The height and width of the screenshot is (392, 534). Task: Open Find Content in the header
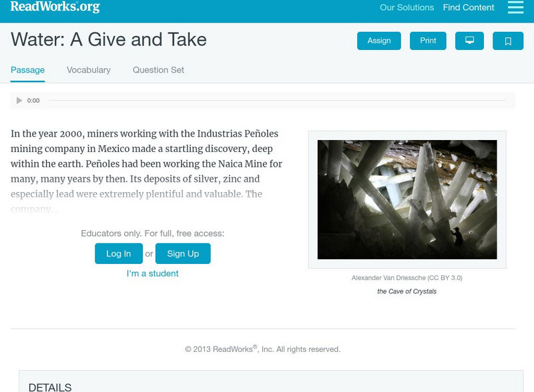[x=469, y=8]
